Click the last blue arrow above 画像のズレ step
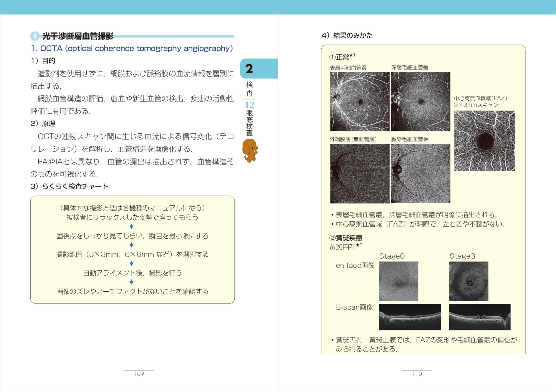The height and width of the screenshot is (392, 556). click(x=131, y=282)
